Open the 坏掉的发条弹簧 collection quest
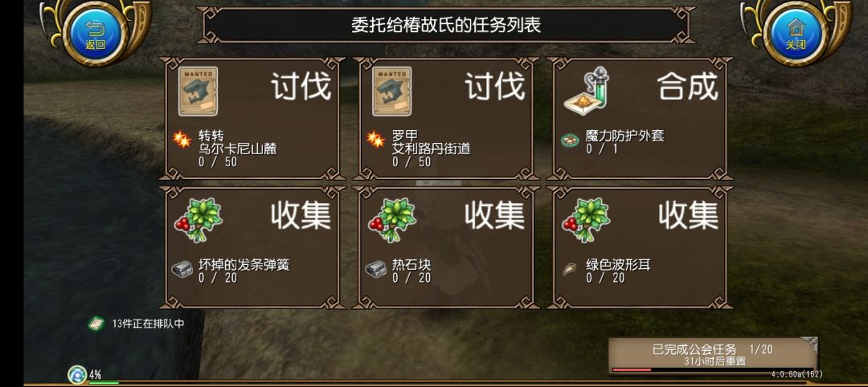This screenshot has height=387, width=868. 252,247
